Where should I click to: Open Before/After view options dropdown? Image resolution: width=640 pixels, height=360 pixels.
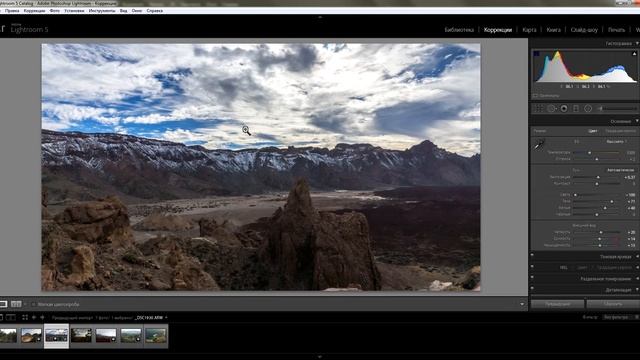pos(25,304)
